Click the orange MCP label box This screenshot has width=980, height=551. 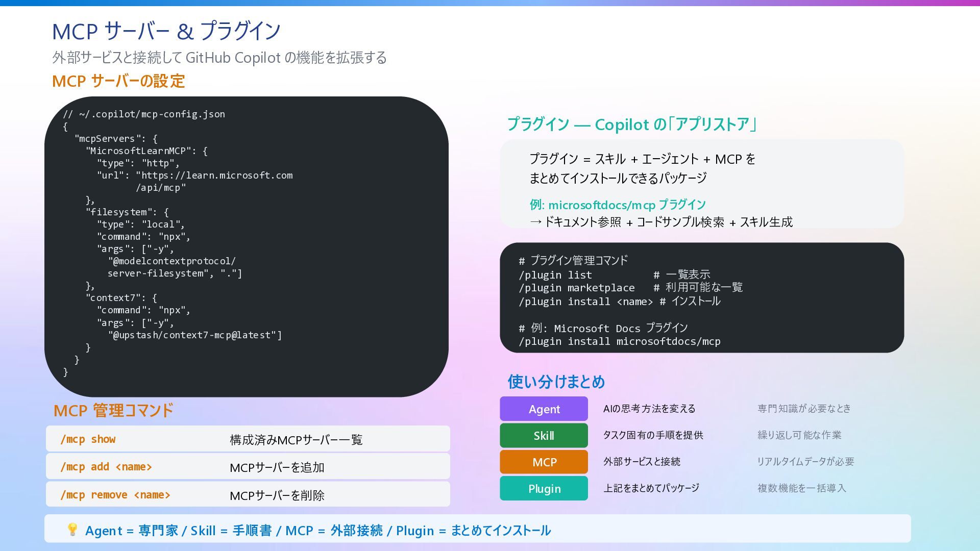(x=544, y=462)
